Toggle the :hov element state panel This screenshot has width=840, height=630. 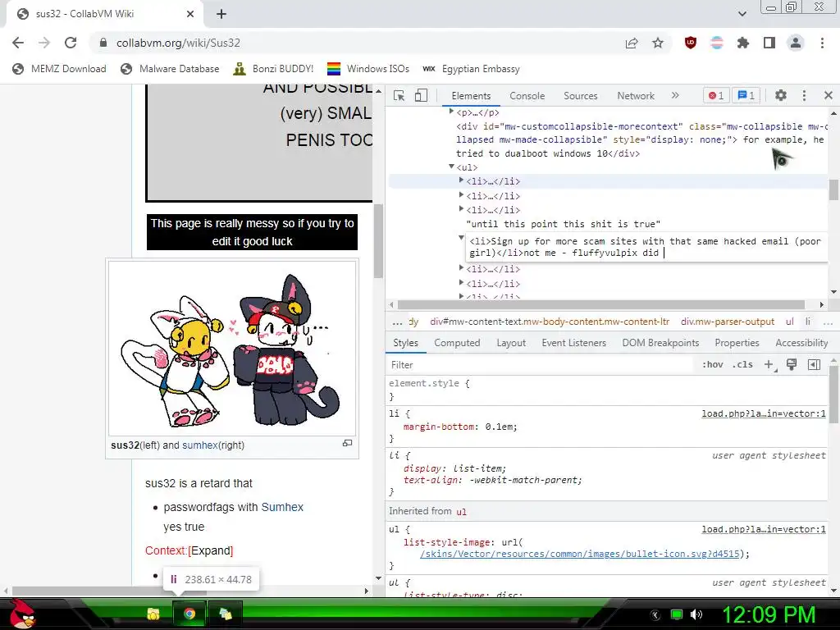click(x=713, y=365)
